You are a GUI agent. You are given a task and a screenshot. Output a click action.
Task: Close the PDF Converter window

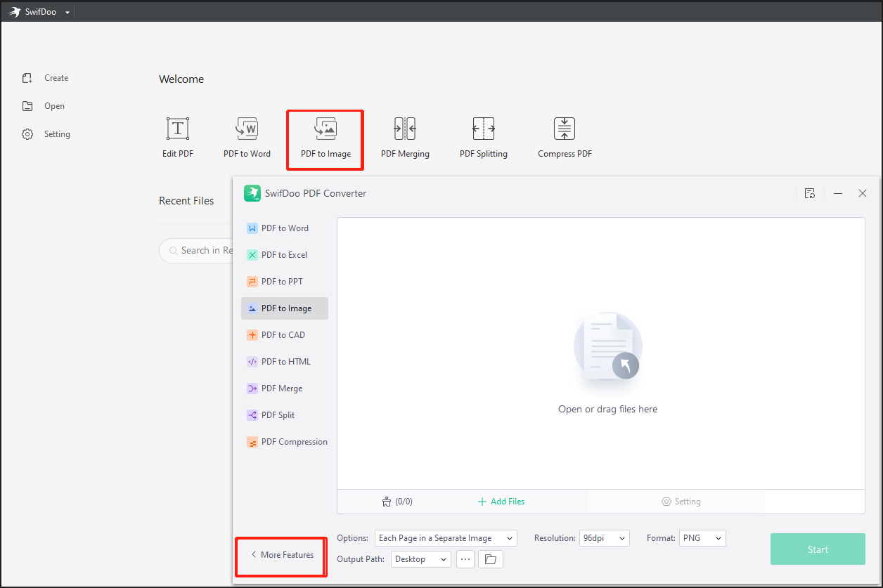click(x=863, y=193)
